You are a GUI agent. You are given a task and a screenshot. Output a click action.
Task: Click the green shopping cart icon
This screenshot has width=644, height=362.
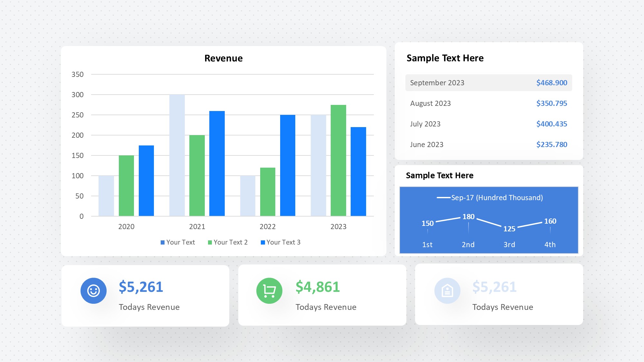point(269,291)
